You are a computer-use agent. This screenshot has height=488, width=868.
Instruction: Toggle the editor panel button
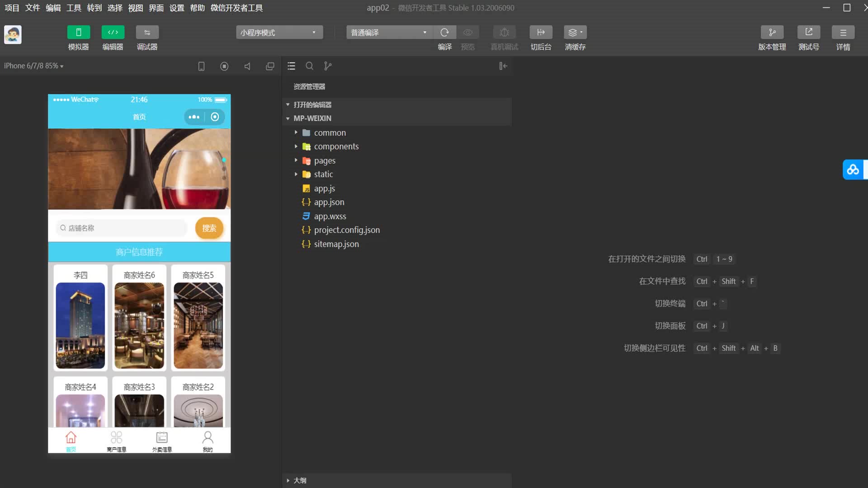pyautogui.click(x=113, y=33)
